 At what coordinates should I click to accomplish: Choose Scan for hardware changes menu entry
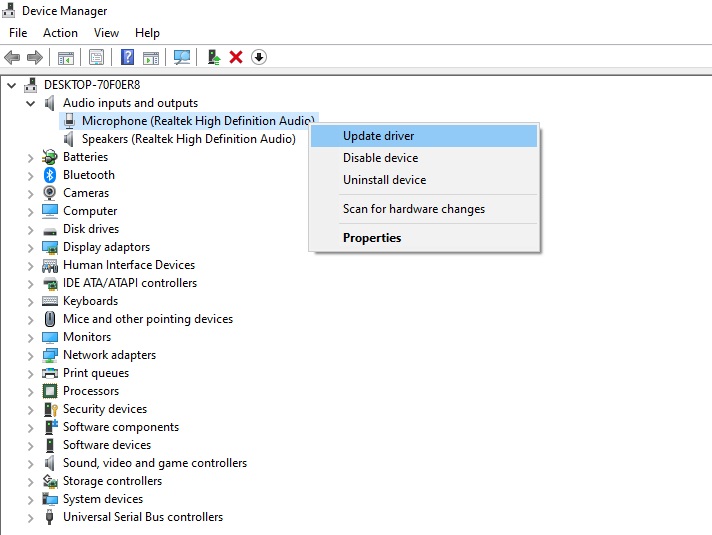pyautogui.click(x=424, y=209)
